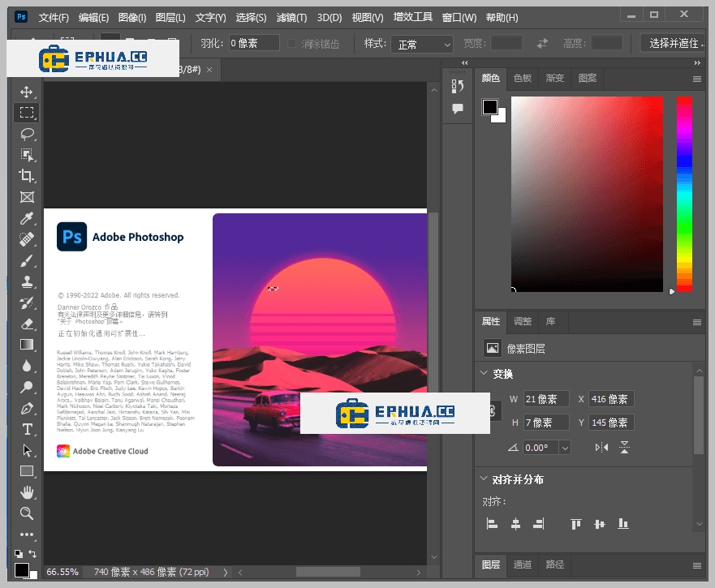The width and height of the screenshot is (715, 588).
Task: Select the Hand tool
Action: [27, 492]
